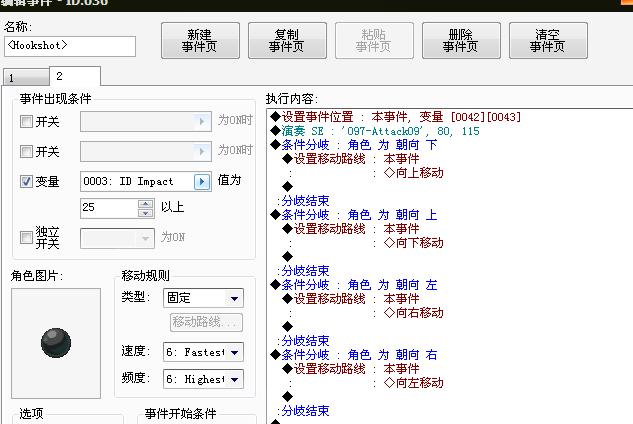Select 分歧结束 after the 朝向下 branch

[304, 201]
